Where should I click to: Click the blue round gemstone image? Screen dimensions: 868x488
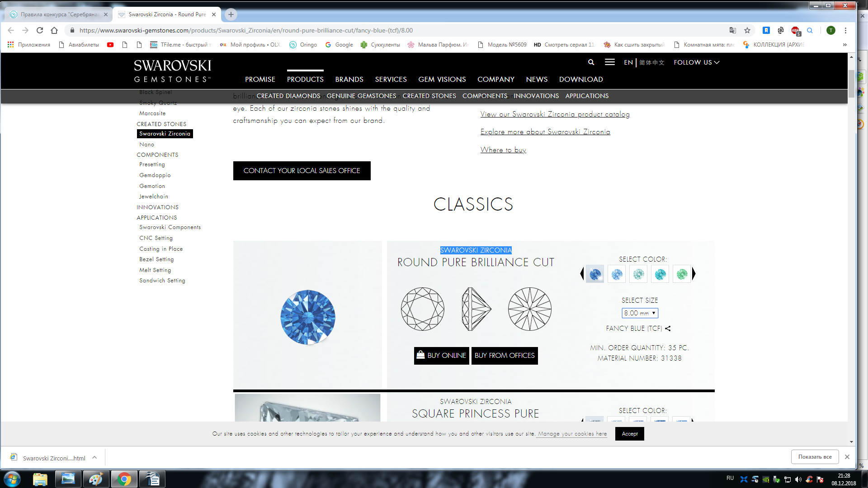308,317
